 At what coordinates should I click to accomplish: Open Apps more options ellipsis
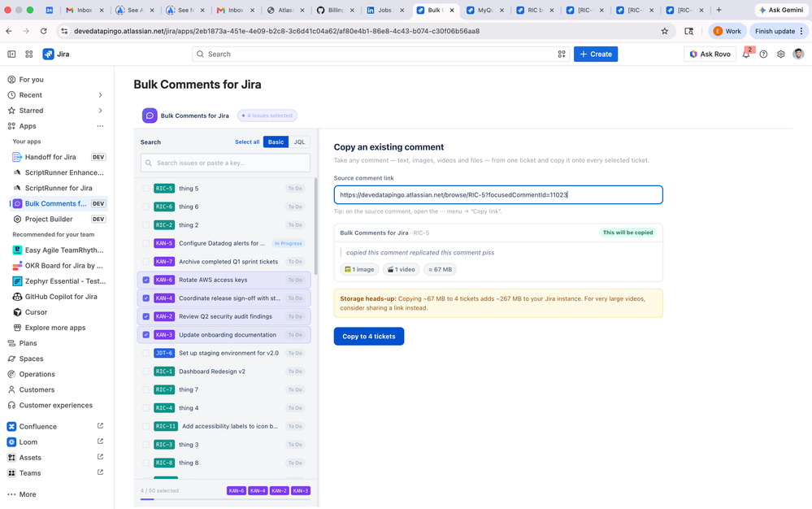[x=100, y=126]
